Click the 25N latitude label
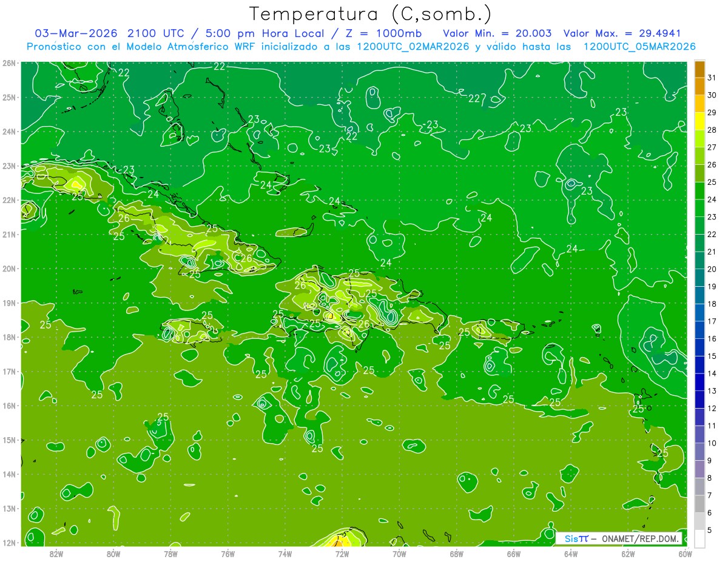 click(x=9, y=97)
